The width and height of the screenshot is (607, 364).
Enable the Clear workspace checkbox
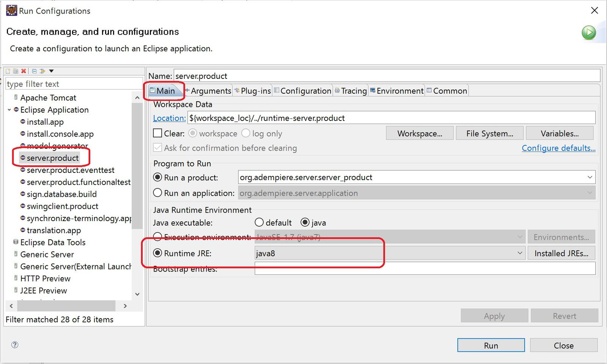(157, 133)
